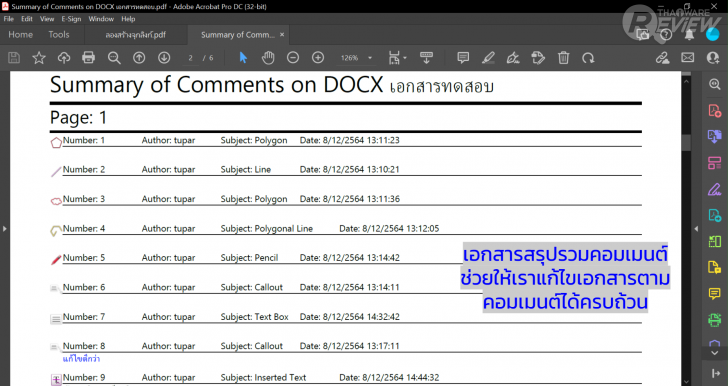Viewport: 728px width, 386px height.
Task: Show more tools with the down chevron
Action: coord(715,353)
